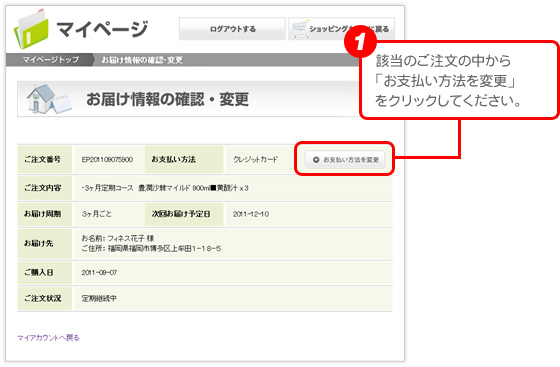Click the お支払い方法 label cell
Image resolution: width=560 pixels, height=367 pixels.
[x=184, y=160]
